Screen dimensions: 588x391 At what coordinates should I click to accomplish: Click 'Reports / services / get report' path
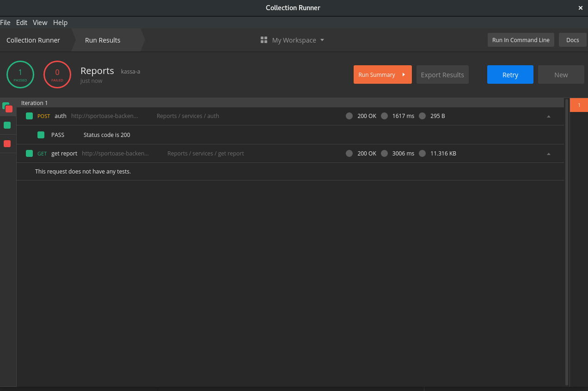(x=205, y=153)
